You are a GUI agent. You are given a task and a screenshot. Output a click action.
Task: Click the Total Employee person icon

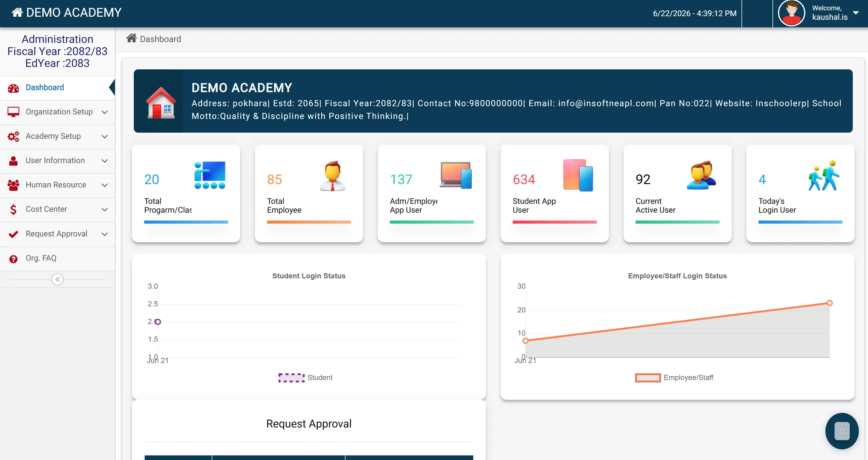tap(332, 176)
